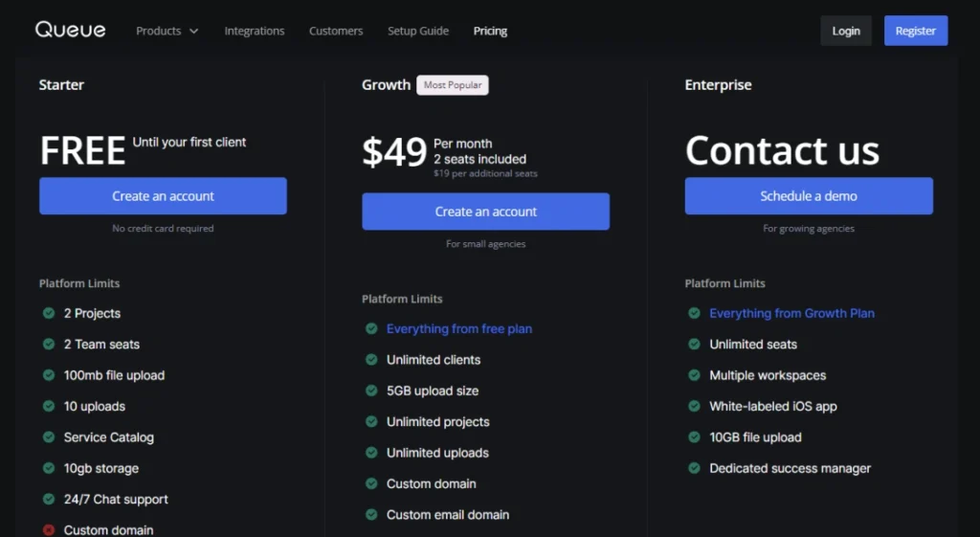Screen dimensions: 980x537
Task: Click the Starter plan heading
Action: pyautogui.click(x=61, y=84)
